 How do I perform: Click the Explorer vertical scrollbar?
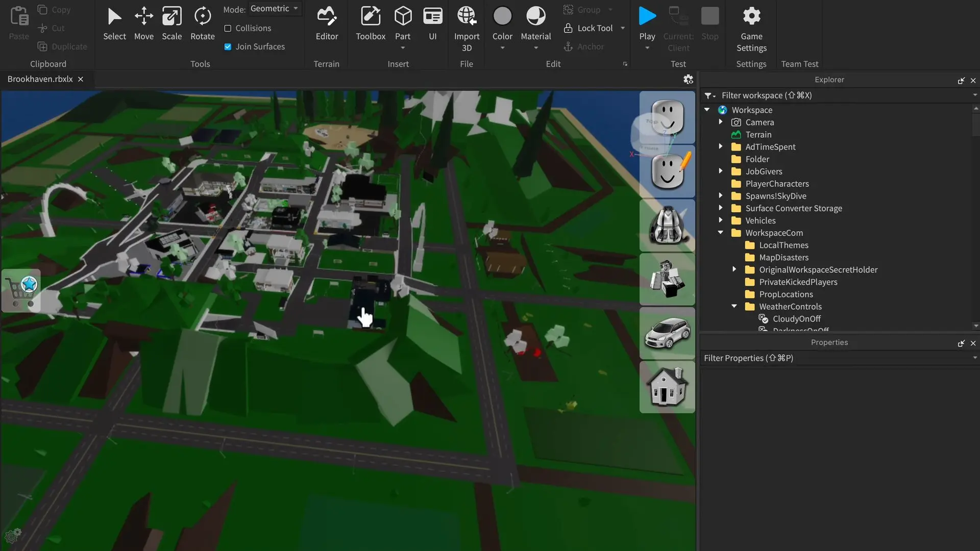pos(976,125)
